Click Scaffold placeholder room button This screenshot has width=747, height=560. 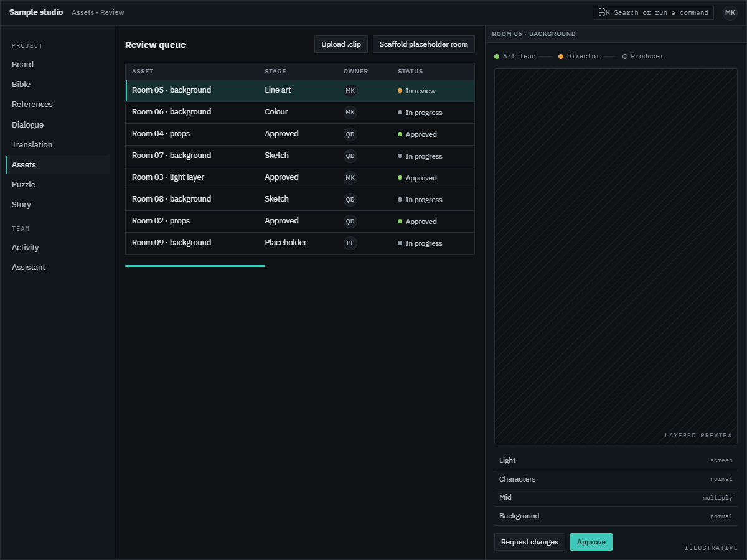(x=424, y=44)
